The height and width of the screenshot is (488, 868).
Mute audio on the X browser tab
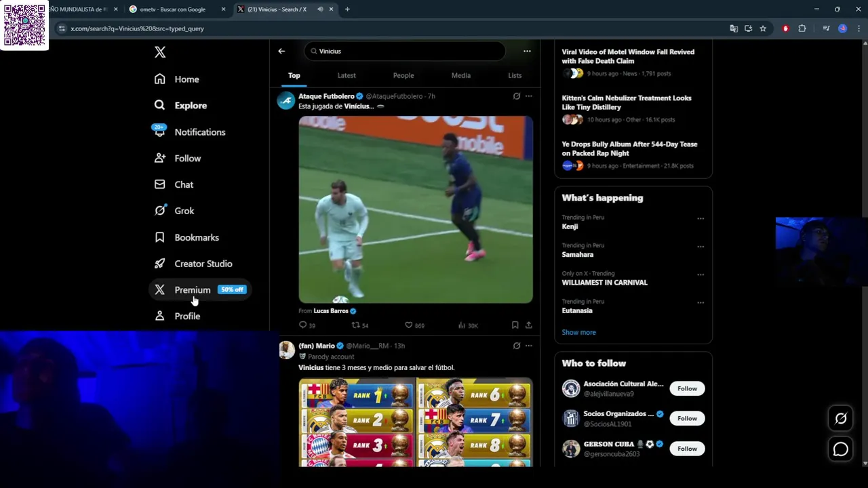320,9
